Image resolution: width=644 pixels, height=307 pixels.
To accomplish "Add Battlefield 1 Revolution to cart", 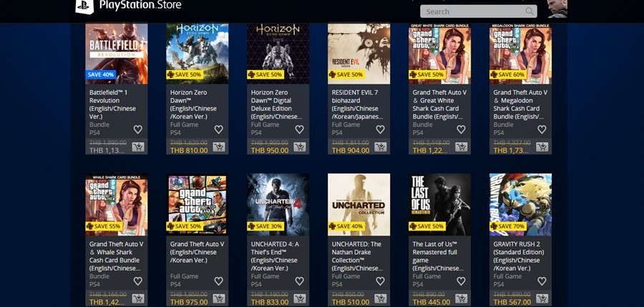I will [138, 147].
